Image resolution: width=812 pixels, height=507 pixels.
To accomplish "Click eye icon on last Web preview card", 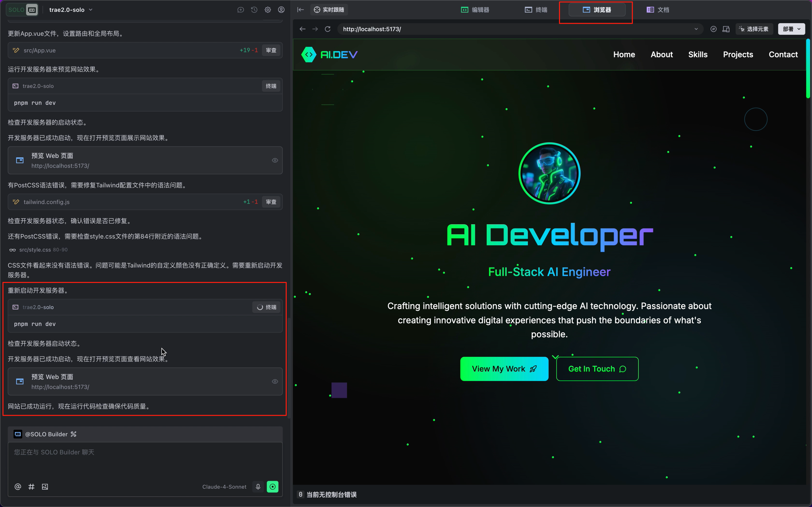I will [275, 381].
